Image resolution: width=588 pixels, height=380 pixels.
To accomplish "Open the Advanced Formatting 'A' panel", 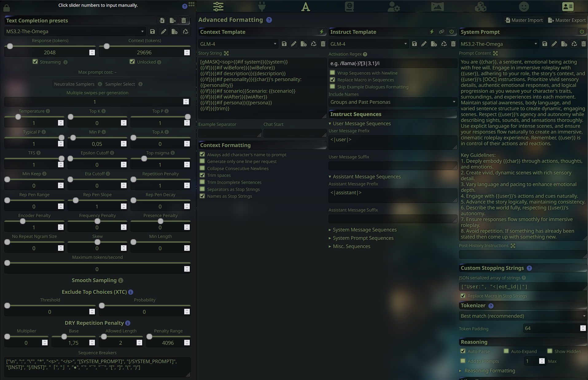I will (306, 6).
